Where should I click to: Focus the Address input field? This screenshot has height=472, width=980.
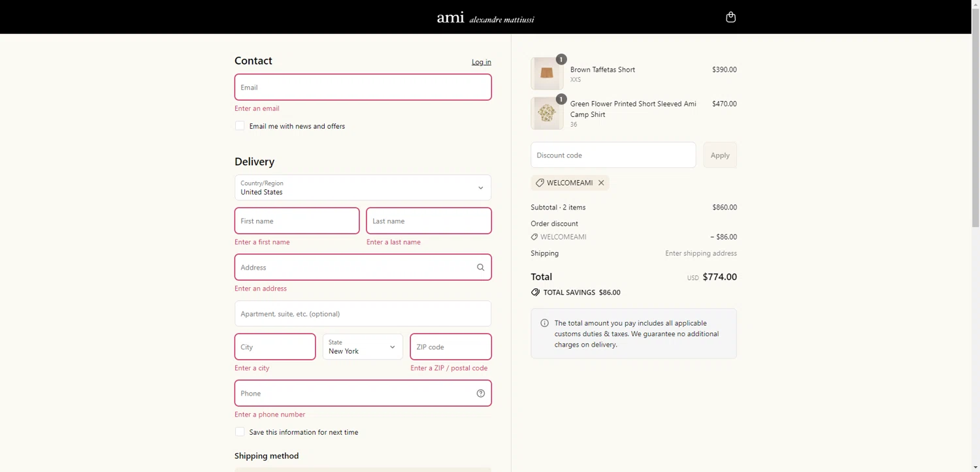(x=363, y=267)
